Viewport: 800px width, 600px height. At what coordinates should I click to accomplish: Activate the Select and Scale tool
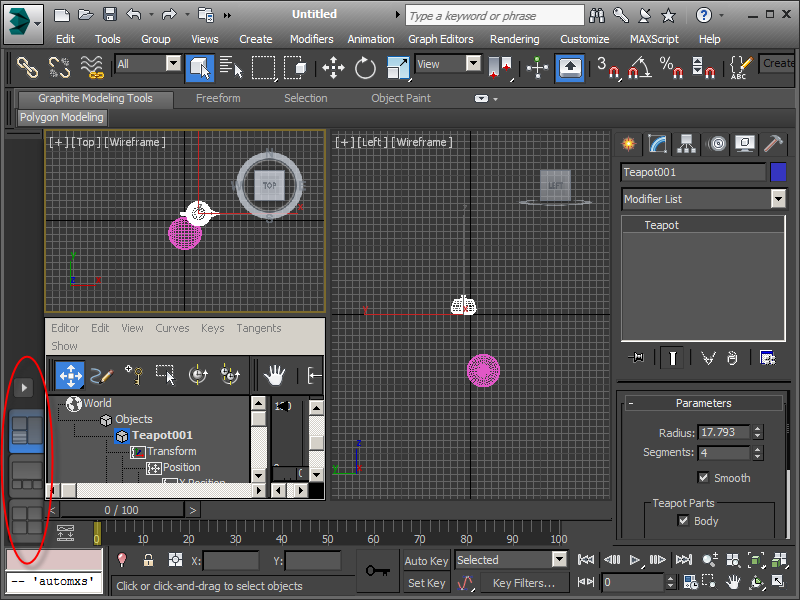point(397,67)
